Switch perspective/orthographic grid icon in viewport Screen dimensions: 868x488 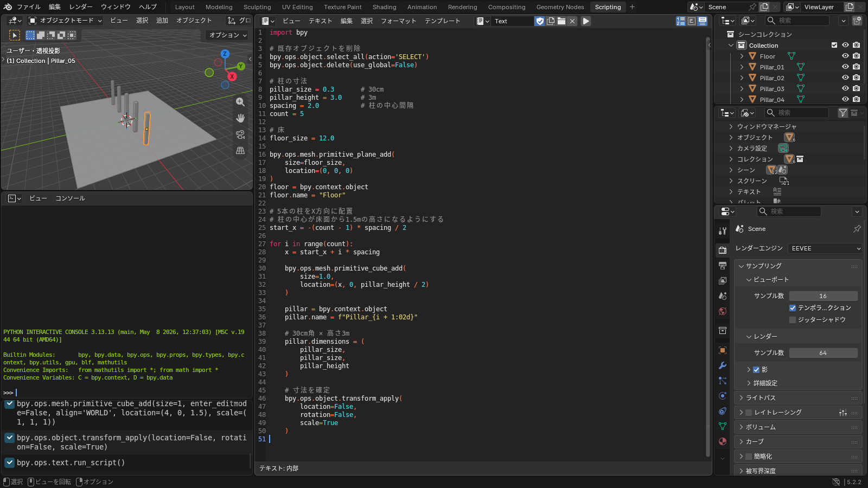(x=240, y=151)
